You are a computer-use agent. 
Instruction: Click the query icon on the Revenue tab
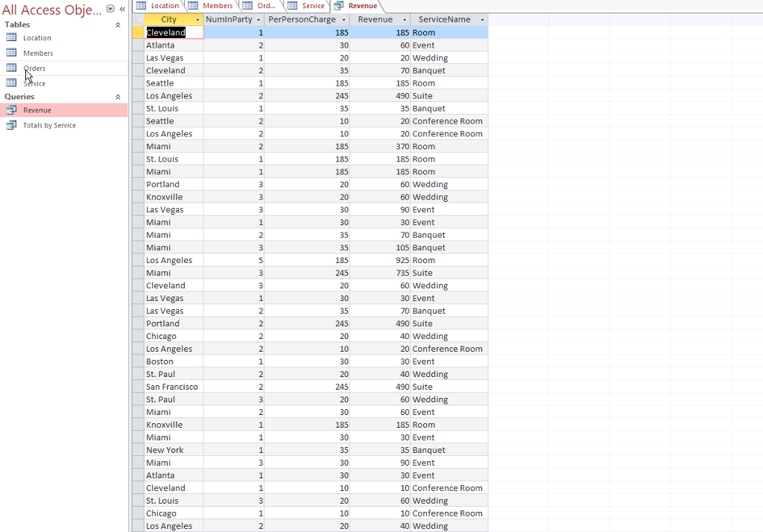click(339, 5)
